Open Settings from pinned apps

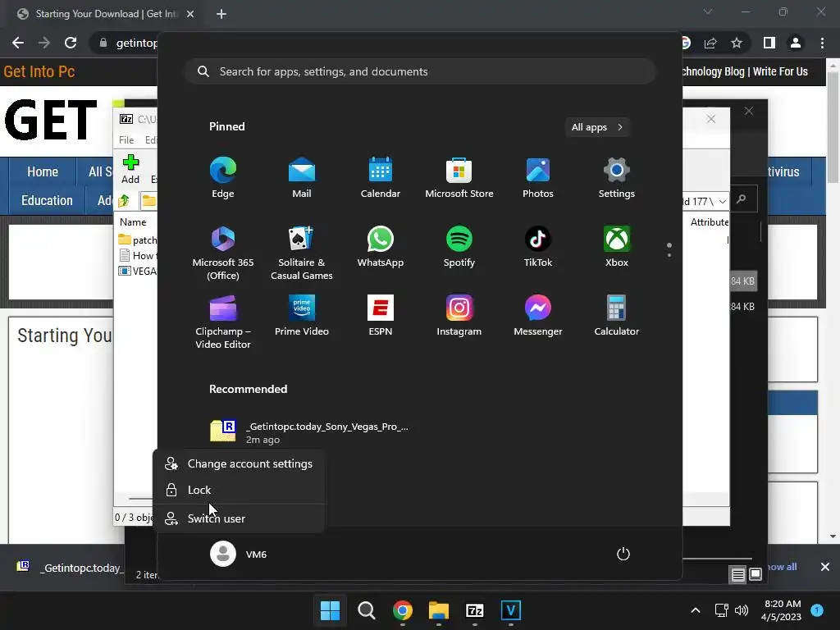617,178
